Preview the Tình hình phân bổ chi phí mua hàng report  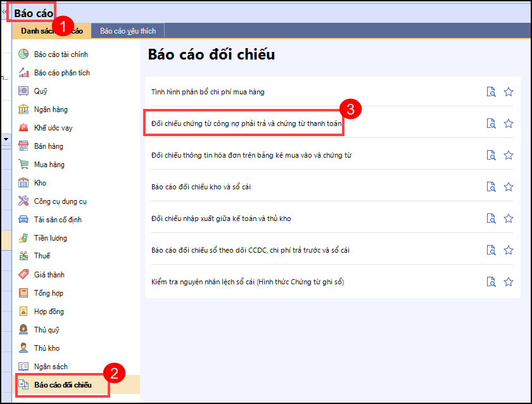491,92
